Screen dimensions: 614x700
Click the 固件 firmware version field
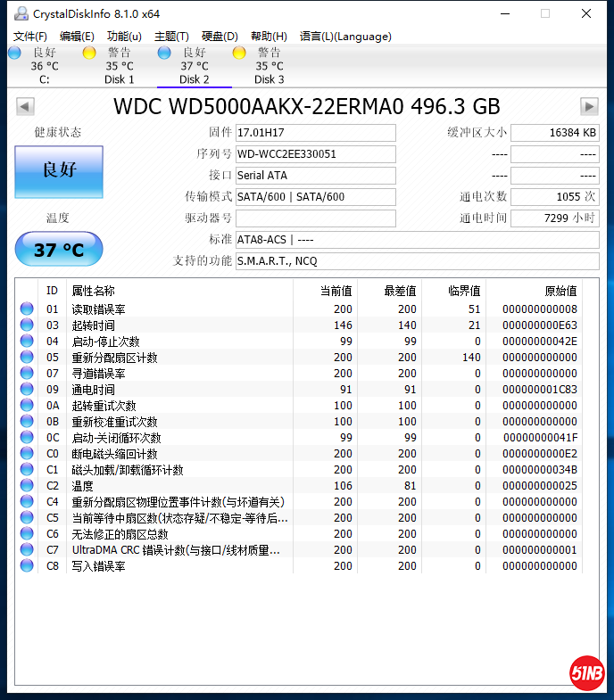click(315, 133)
